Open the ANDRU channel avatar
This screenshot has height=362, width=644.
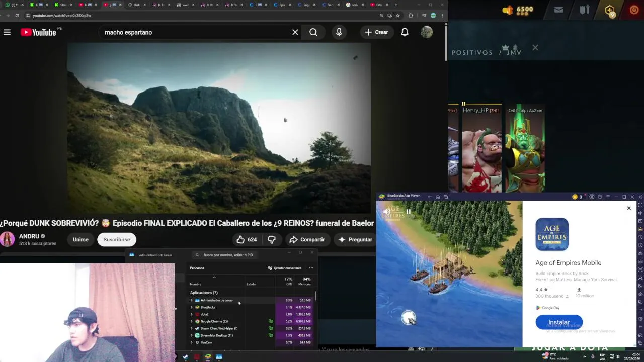tap(8, 239)
